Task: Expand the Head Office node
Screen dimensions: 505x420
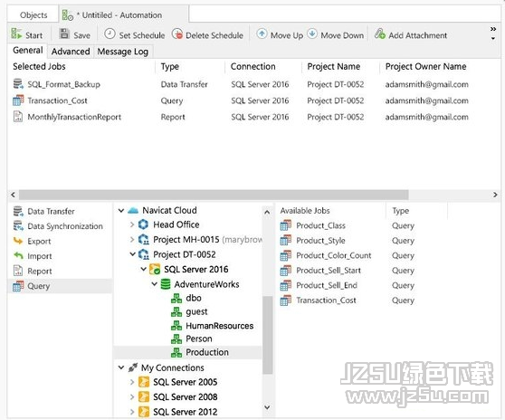Action: (132, 224)
